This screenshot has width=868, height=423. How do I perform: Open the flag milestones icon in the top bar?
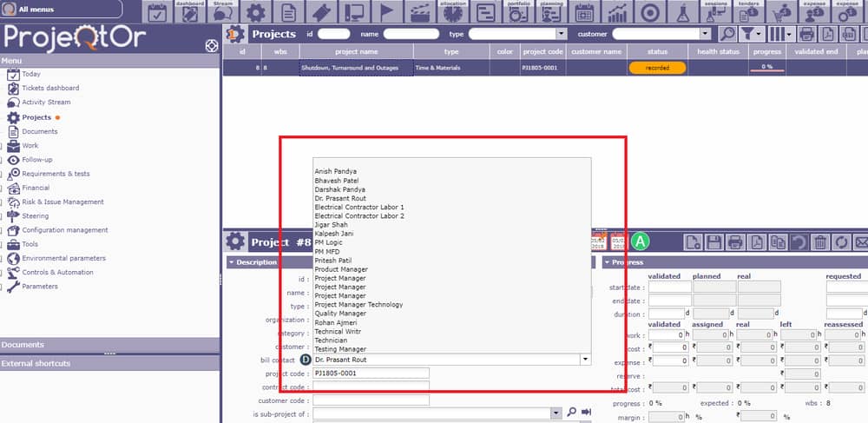tap(386, 11)
